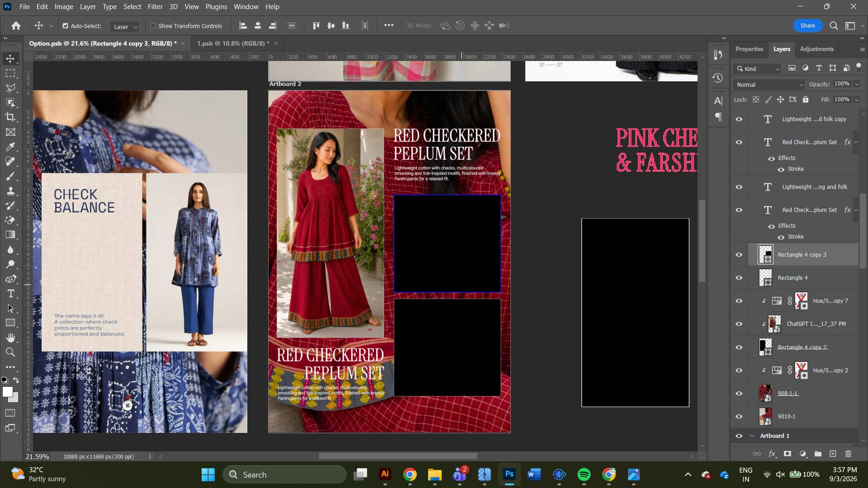868x488 pixels.
Task: Open the History panel icon
Action: click(x=717, y=78)
